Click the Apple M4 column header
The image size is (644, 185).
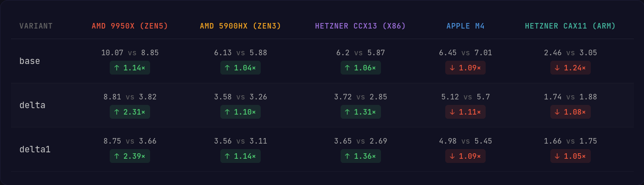pyautogui.click(x=465, y=26)
